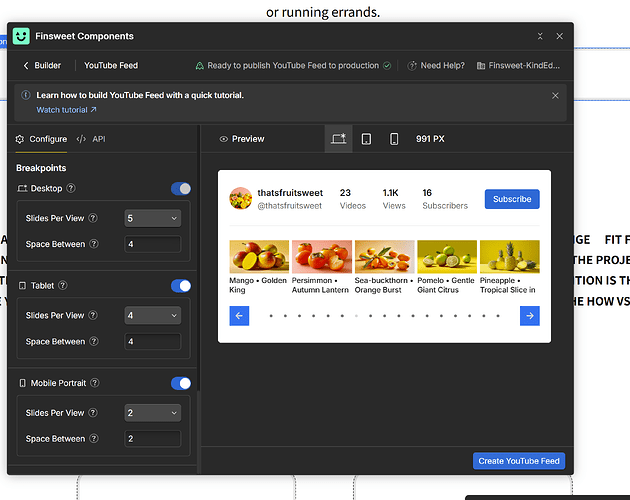
Task: Click the Create YouTube Feed button
Action: point(519,461)
